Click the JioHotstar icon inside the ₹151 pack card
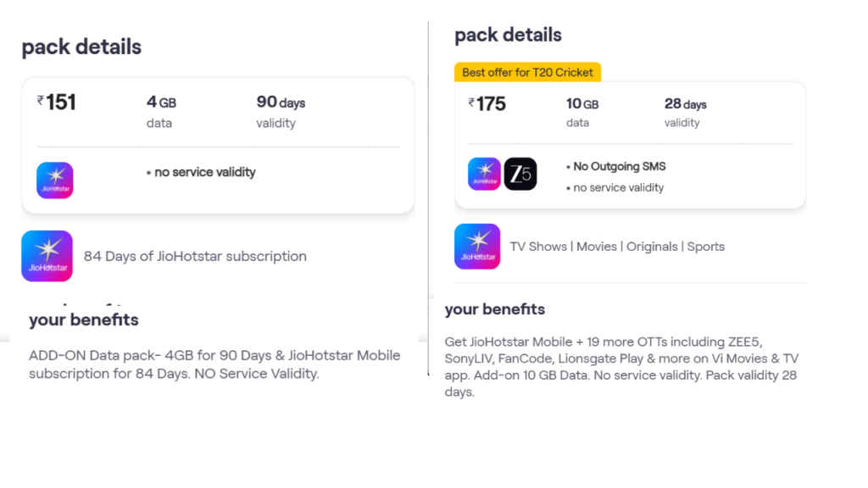This screenshot has height=488, width=868. tap(55, 180)
